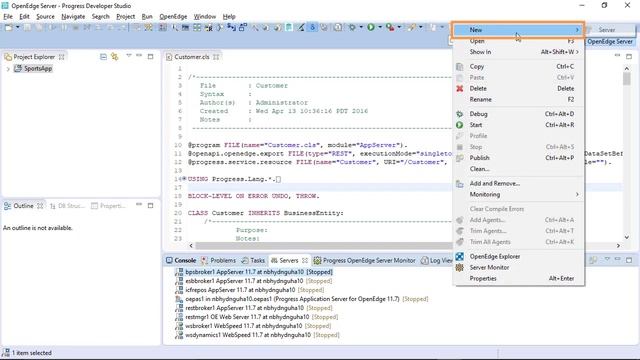Image resolution: width=640 pixels, height=360 pixels.
Task: Open Project Explorer view menu dropdown
Action: (129, 56)
